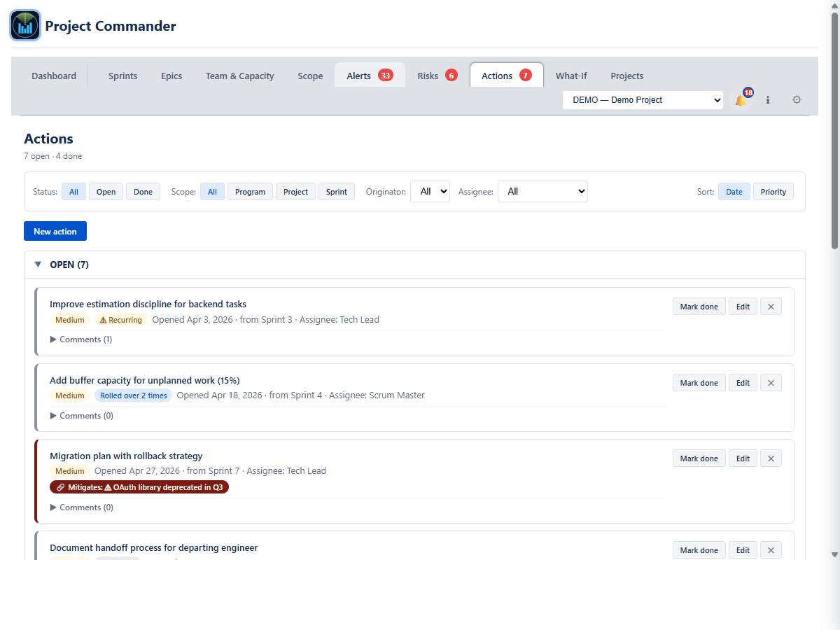The image size is (840, 630).
Task: Edit the Improve estimation discipline action
Action: [x=743, y=307]
